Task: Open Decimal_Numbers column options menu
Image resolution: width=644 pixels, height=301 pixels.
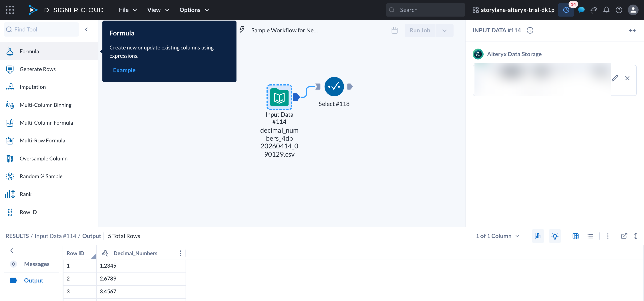Action: coord(180,253)
